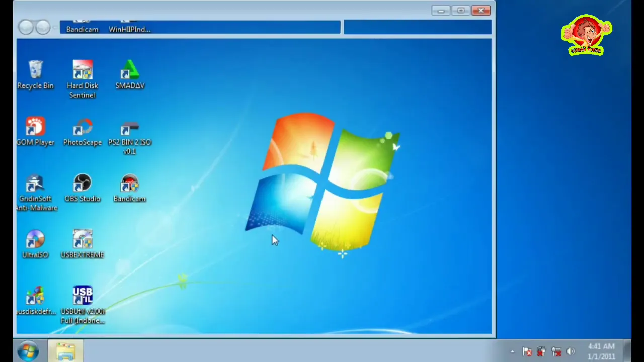This screenshot has height=362, width=644.
Task: Click the Windows Explorer taskbar button
Action: point(66,351)
